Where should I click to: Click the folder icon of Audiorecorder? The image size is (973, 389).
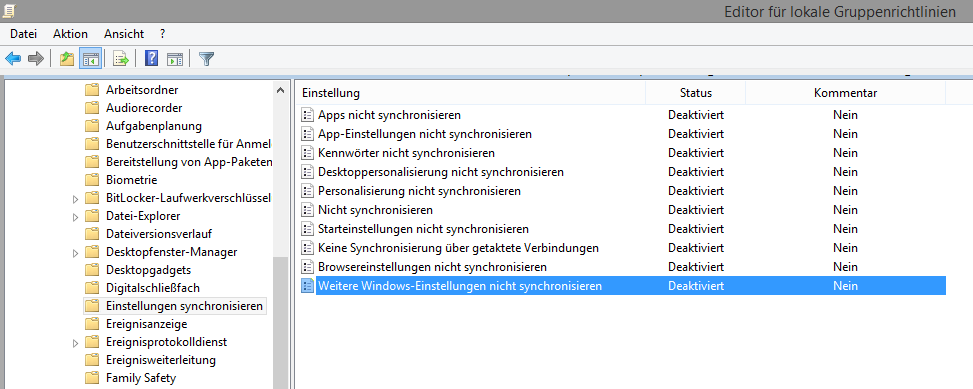(92, 108)
